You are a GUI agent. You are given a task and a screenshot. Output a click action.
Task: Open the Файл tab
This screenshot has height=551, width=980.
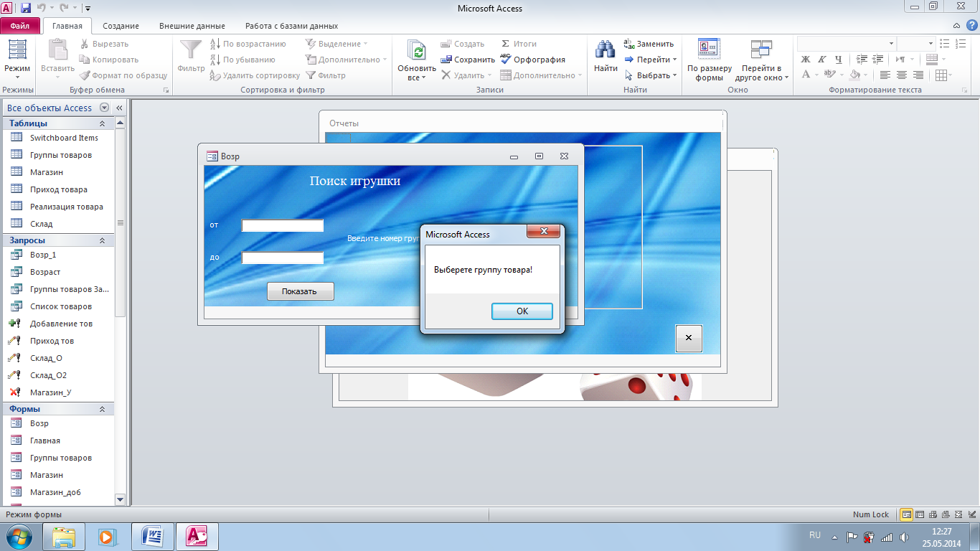point(20,26)
